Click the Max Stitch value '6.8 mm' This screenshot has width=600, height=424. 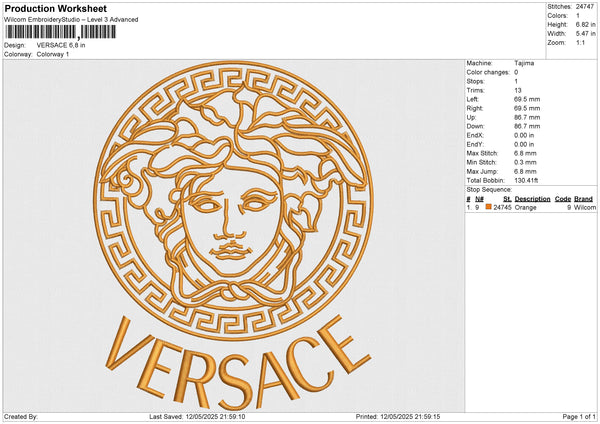point(525,153)
